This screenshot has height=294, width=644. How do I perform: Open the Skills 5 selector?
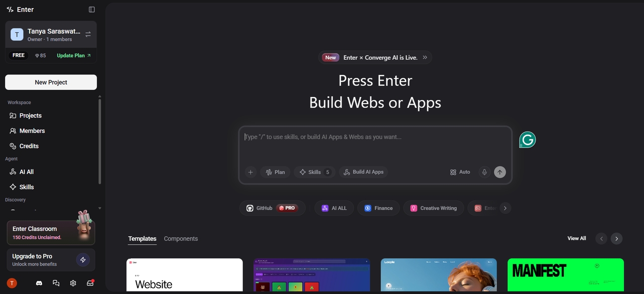314,172
